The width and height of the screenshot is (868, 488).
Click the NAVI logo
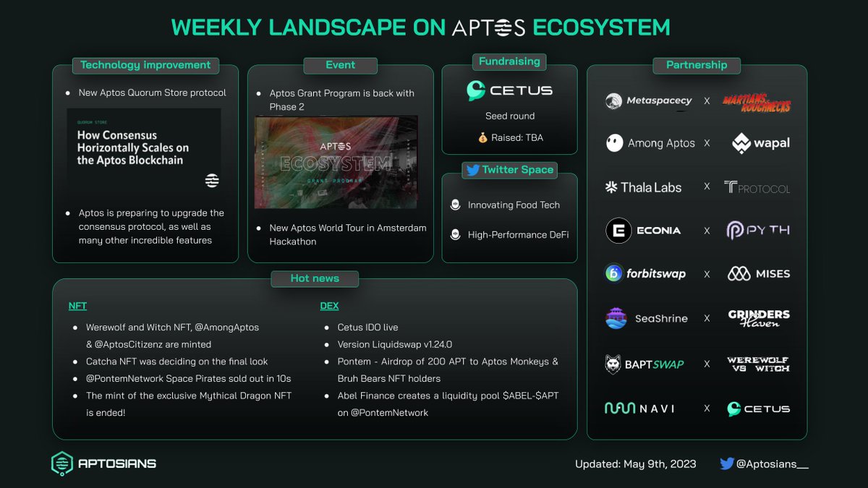pyautogui.click(x=640, y=408)
